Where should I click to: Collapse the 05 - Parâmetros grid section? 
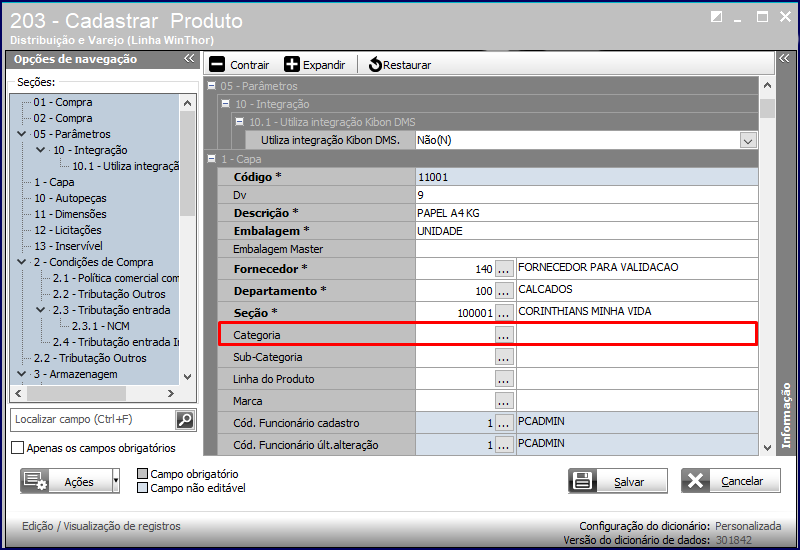tap(211, 86)
